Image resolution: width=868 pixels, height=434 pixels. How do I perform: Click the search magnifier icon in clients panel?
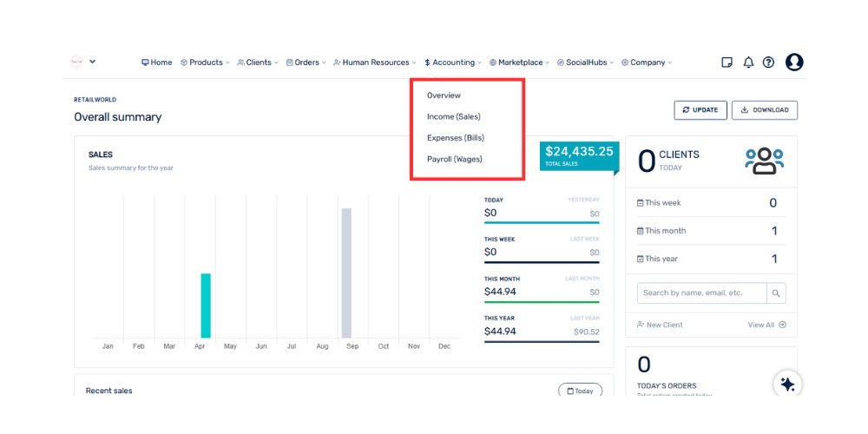(x=777, y=293)
